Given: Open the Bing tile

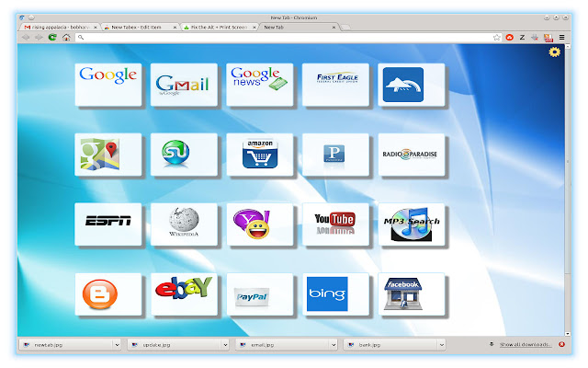Looking at the screenshot, I should click(335, 294).
